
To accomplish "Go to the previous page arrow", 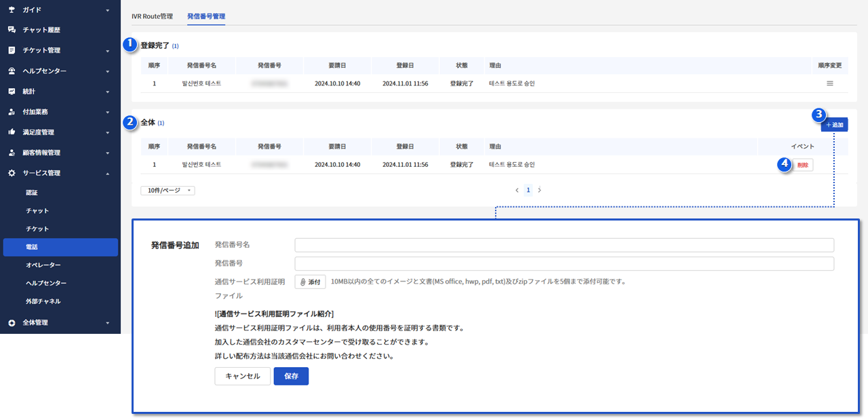I will [517, 191].
